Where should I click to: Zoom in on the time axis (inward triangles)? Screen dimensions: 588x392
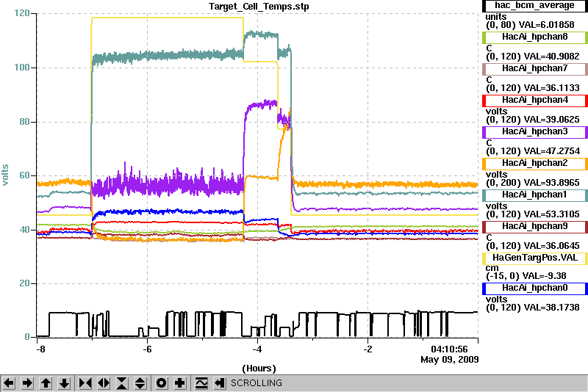[85, 383]
